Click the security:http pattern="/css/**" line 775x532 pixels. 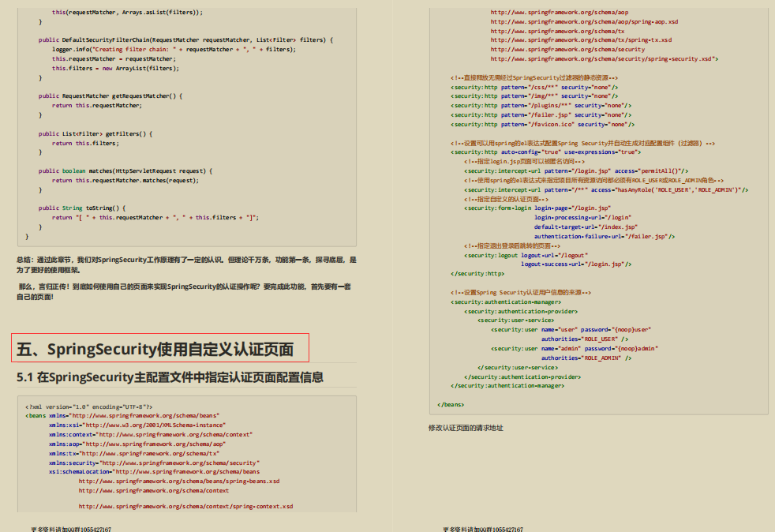coord(534,88)
